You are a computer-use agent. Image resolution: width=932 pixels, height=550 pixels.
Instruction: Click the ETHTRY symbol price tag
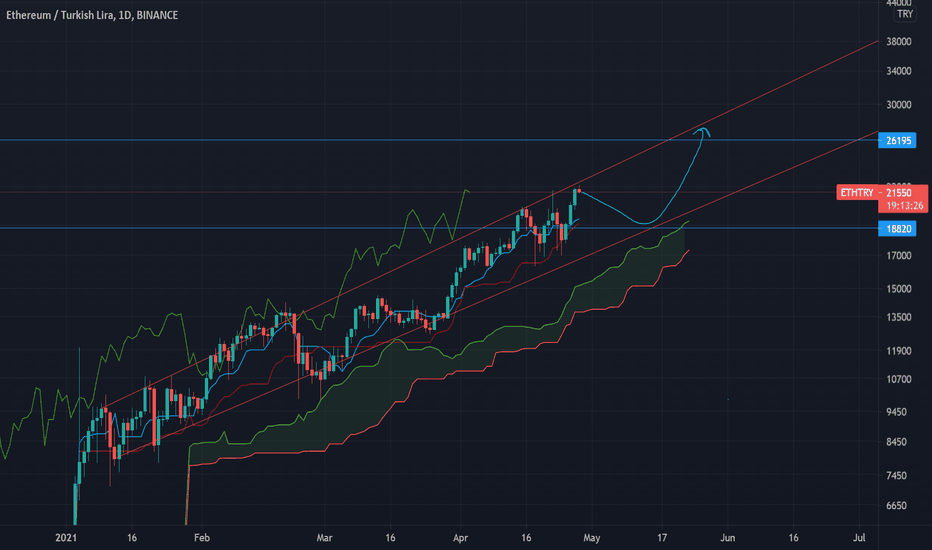click(x=857, y=193)
